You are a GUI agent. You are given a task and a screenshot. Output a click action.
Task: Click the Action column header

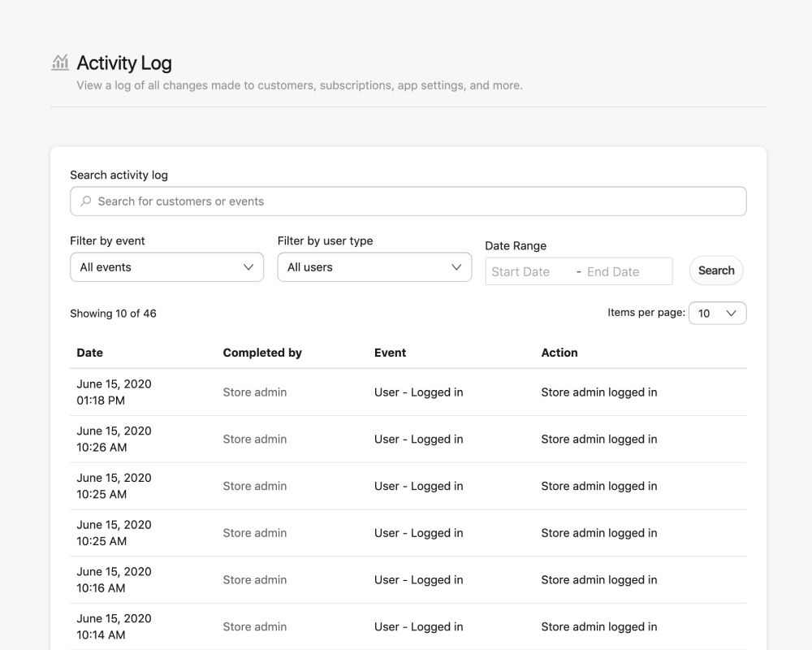(x=559, y=353)
